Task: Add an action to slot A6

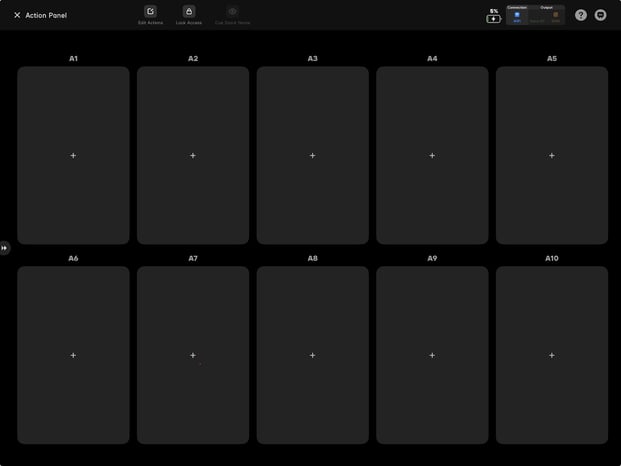Action: pyautogui.click(x=73, y=355)
